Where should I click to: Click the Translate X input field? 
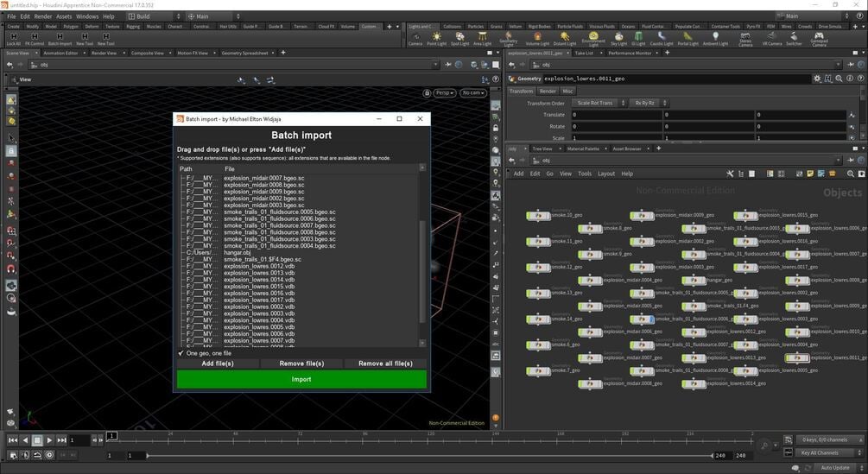pos(616,115)
